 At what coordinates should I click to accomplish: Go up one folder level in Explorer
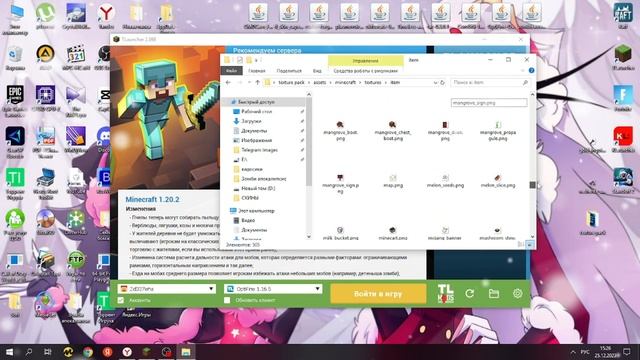(257, 82)
